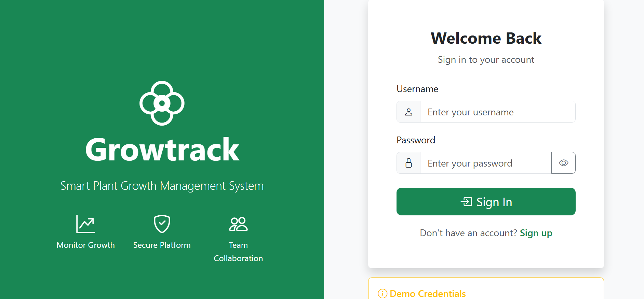Viewport: 644px width, 299px height.
Task: Click the Team Collaboration people icon
Action: point(238,224)
